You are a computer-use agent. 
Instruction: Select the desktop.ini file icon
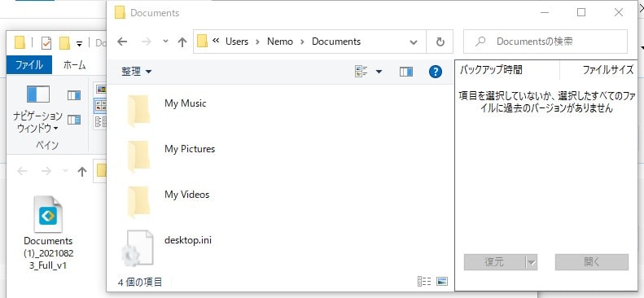138,248
